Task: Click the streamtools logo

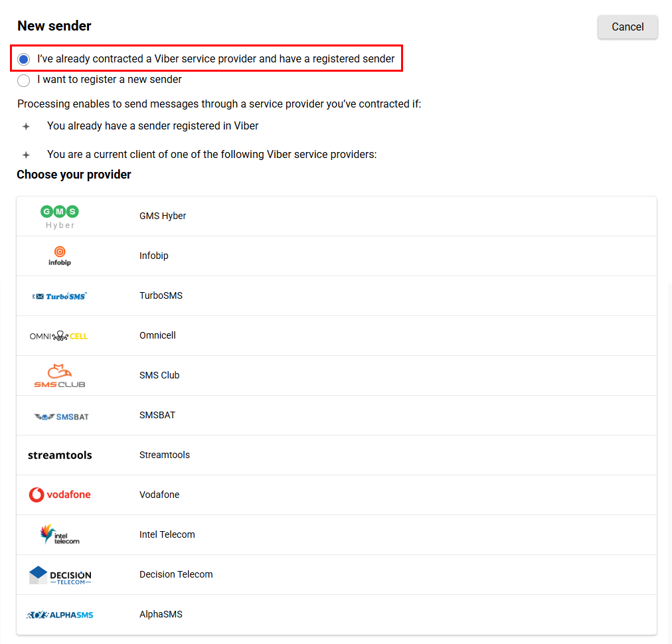Action: click(x=60, y=455)
